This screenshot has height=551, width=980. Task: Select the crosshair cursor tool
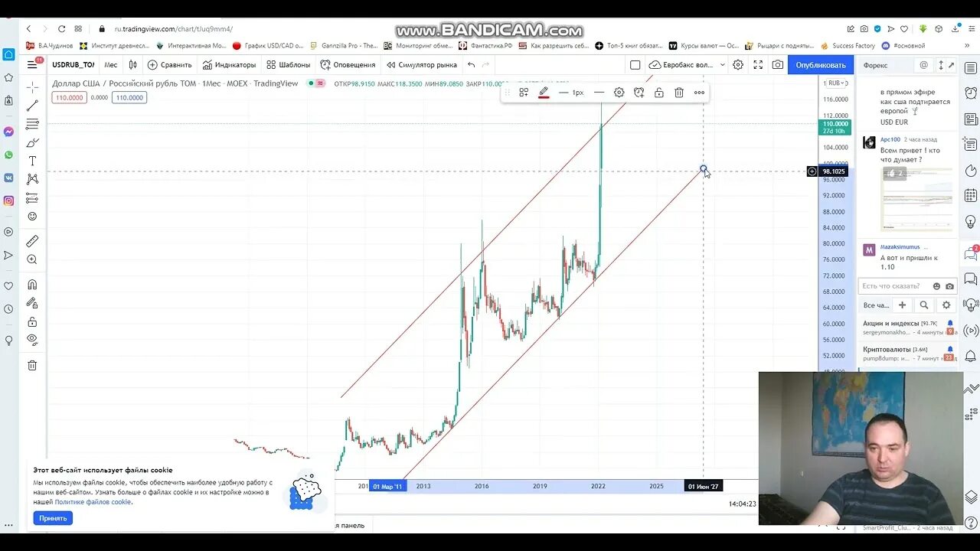(32, 86)
